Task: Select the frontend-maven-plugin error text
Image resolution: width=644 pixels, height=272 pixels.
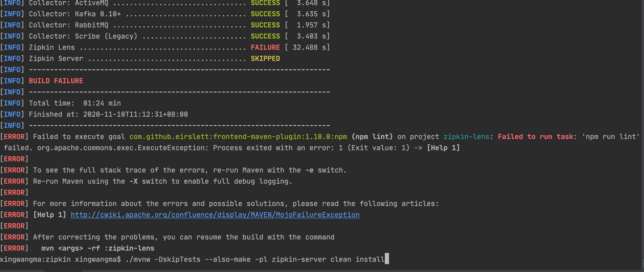Action: click(x=238, y=137)
